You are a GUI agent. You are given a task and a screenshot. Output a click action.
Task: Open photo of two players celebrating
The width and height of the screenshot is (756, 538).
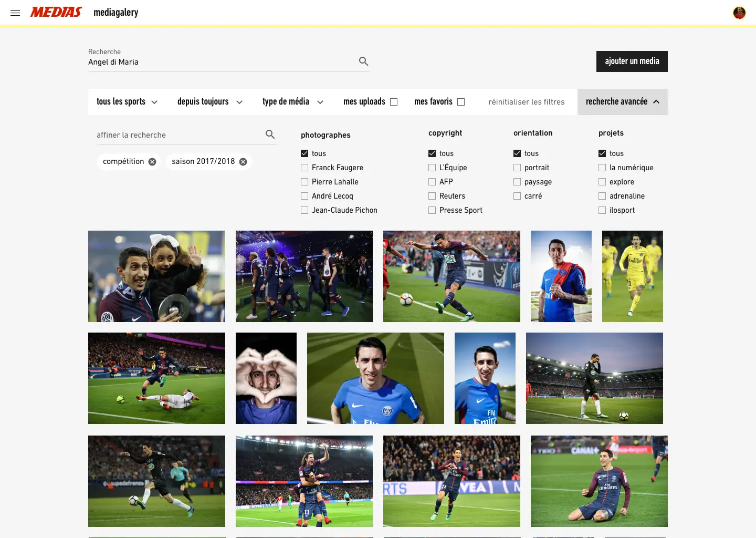coord(304,481)
